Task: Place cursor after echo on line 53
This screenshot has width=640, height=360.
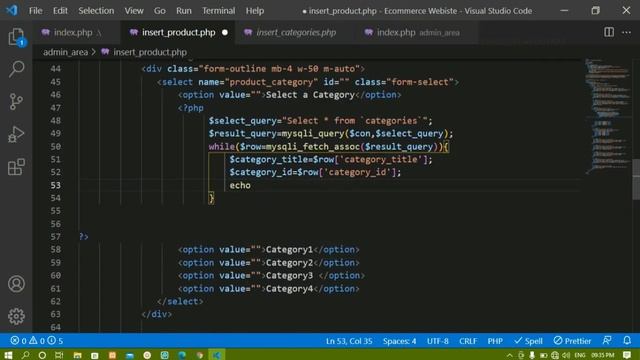Action: coord(251,185)
